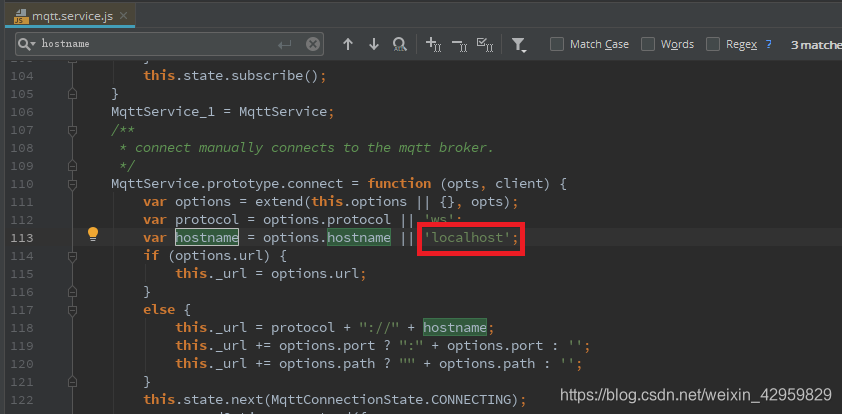Collapse the if block at line 114
The width and height of the screenshot is (842, 414).
click(x=72, y=256)
